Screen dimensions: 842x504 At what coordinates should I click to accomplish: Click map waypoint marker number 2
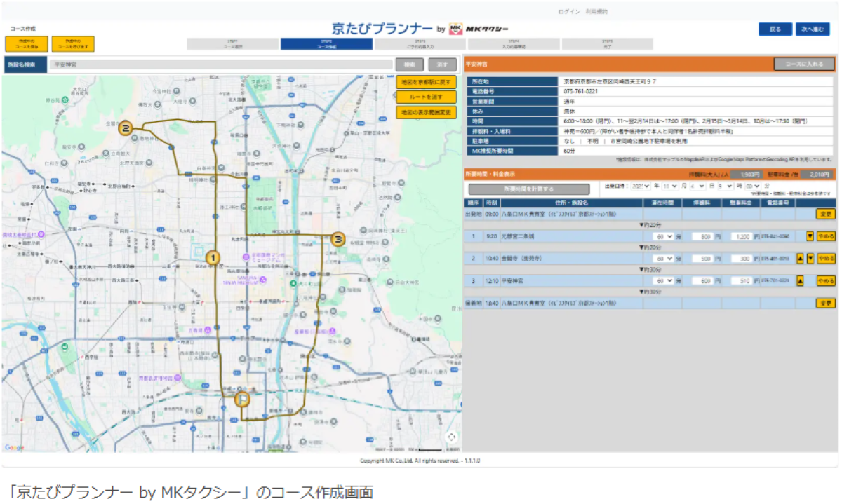tap(126, 128)
